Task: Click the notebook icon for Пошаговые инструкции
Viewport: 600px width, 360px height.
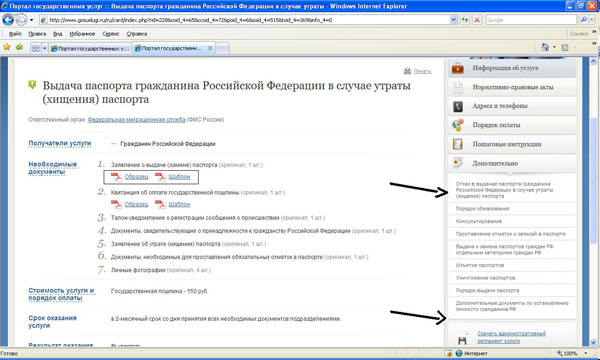Action: click(458, 144)
